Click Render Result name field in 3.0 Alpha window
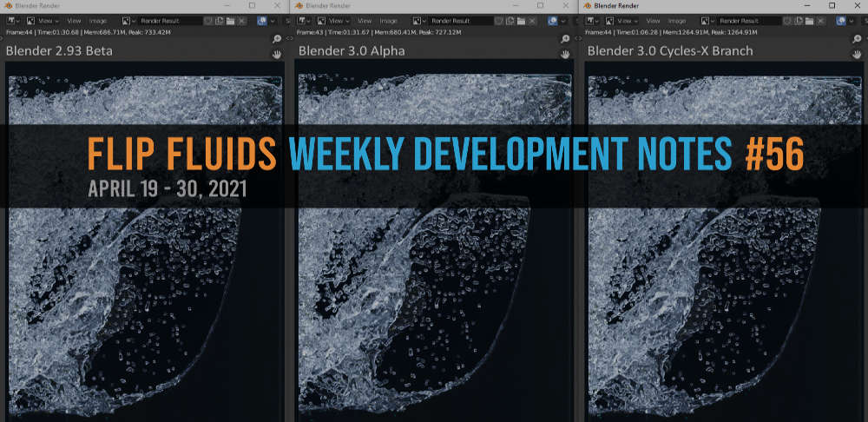This screenshot has height=422, width=868. [x=461, y=21]
